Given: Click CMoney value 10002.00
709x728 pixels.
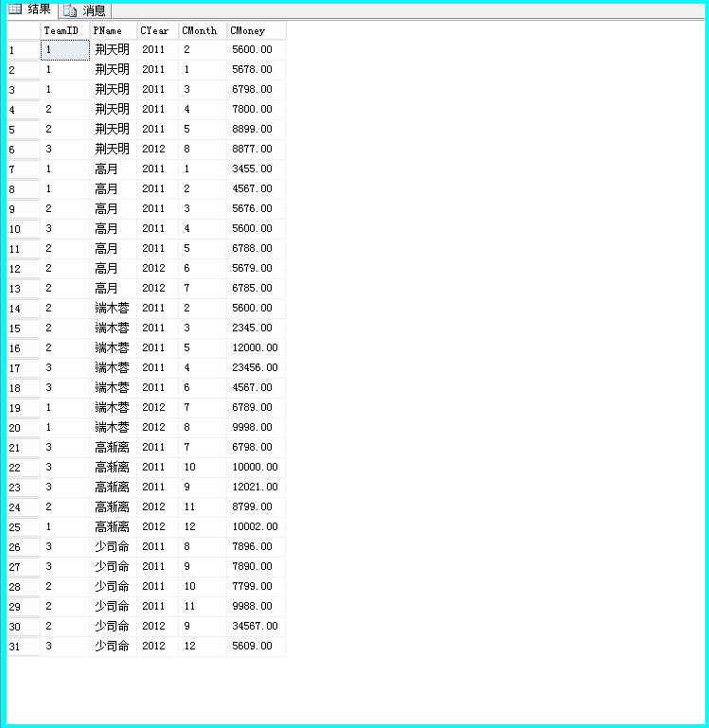Looking at the screenshot, I should coord(255,526).
